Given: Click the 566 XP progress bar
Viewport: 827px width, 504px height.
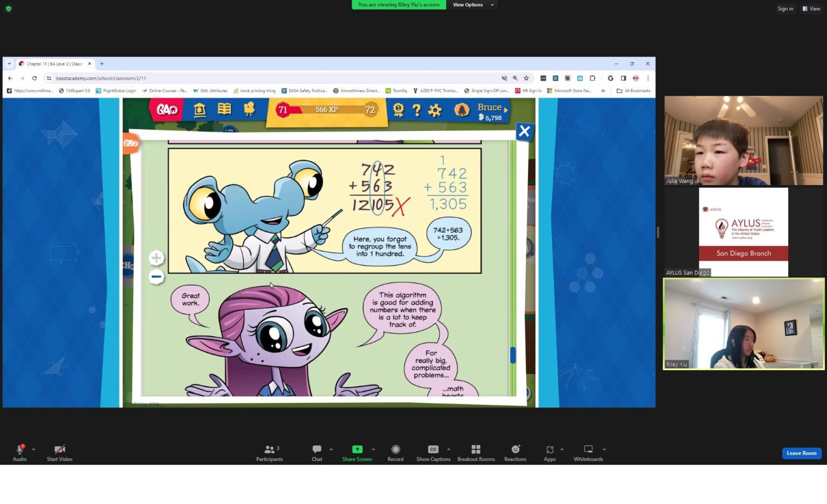Looking at the screenshot, I should pos(326,110).
